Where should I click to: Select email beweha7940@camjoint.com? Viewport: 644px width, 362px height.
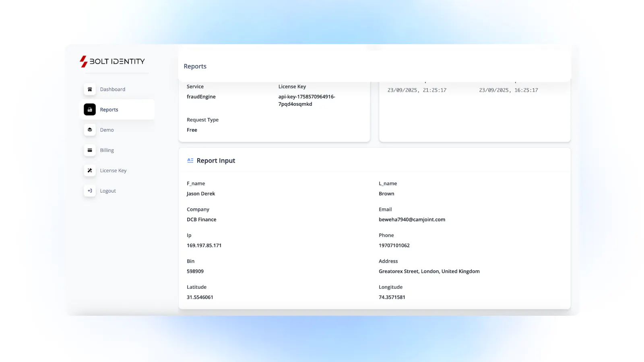[412, 220]
